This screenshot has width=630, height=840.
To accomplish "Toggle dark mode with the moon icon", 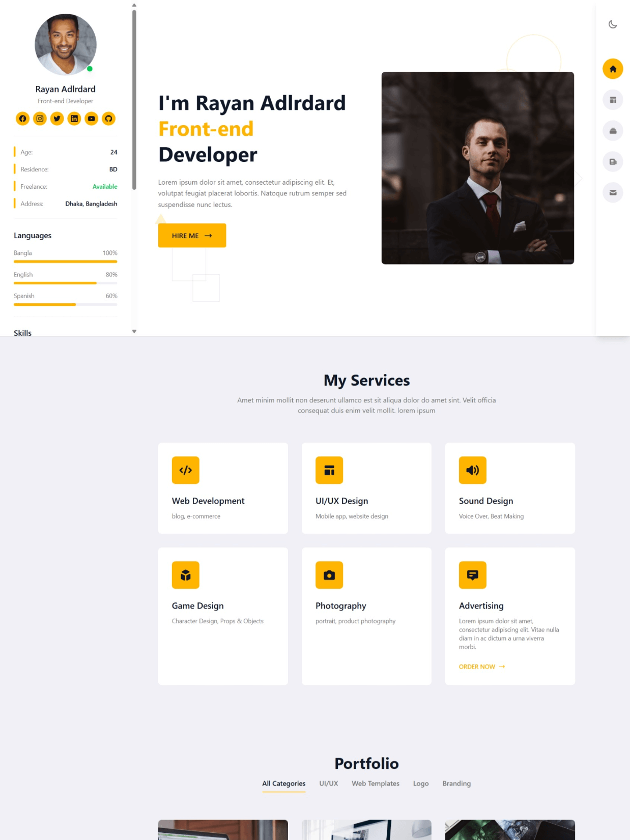I will 613,24.
